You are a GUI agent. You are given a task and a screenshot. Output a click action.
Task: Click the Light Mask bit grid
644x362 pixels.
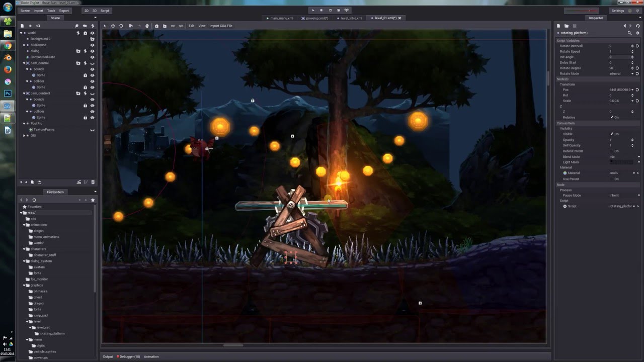coord(622,162)
